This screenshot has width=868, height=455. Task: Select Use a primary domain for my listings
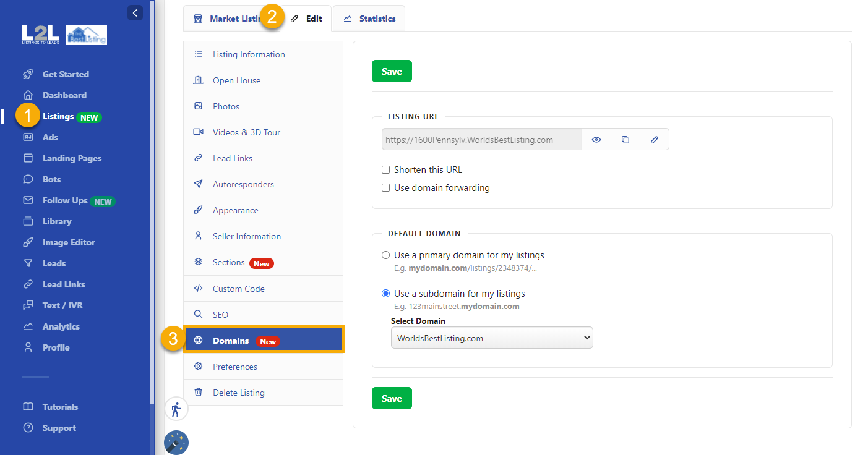[x=385, y=255]
